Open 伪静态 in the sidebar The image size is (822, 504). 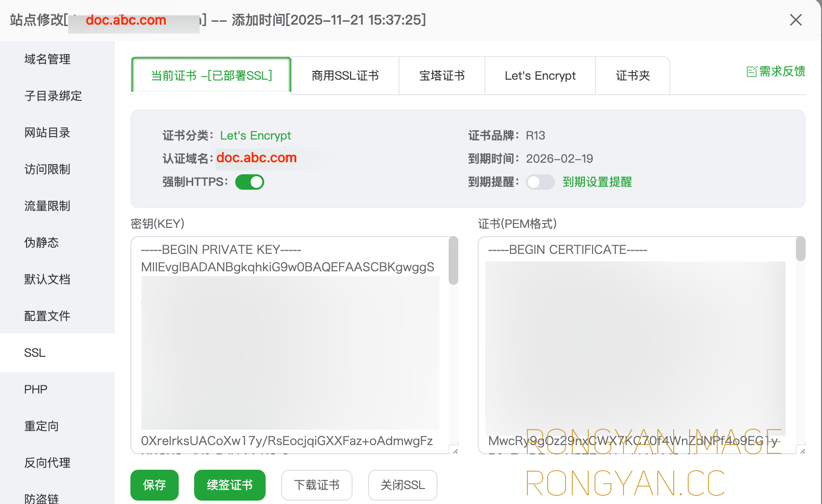tap(57, 242)
